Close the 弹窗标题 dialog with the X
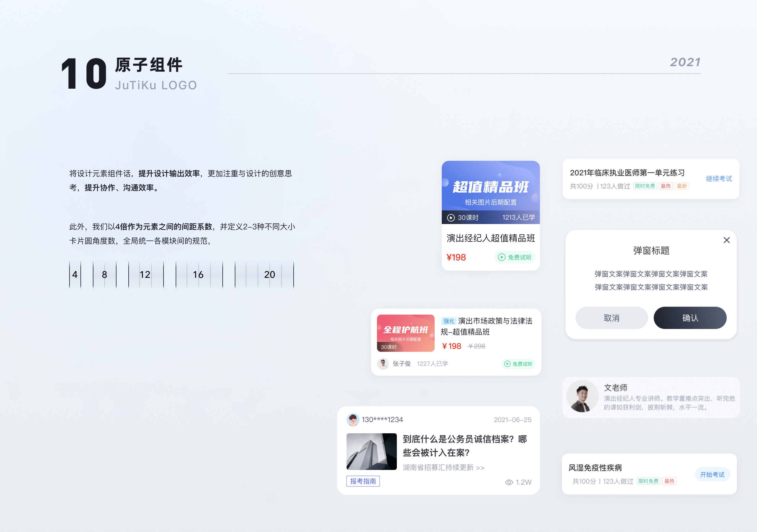 click(727, 240)
